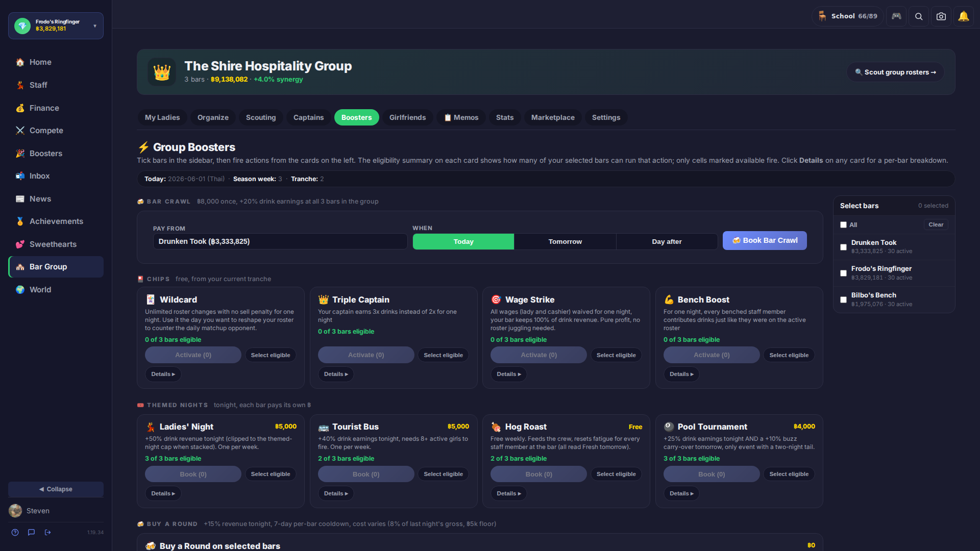Image resolution: width=980 pixels, height=551 pixels.
Task: Open Inbox from the sidebar
Action: pos(56,176)
